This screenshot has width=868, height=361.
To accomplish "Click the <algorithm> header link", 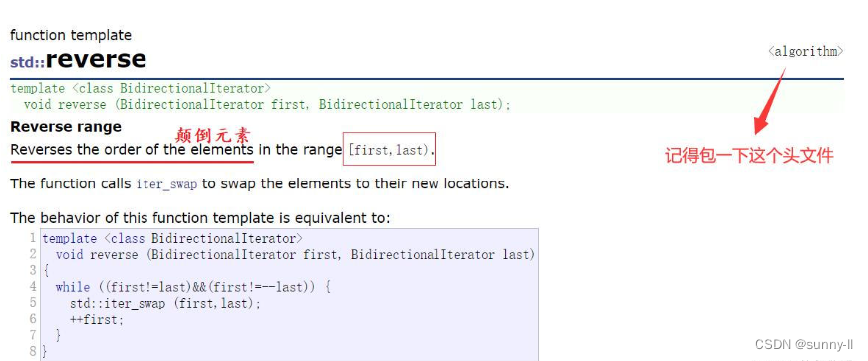I will point(805,52).
